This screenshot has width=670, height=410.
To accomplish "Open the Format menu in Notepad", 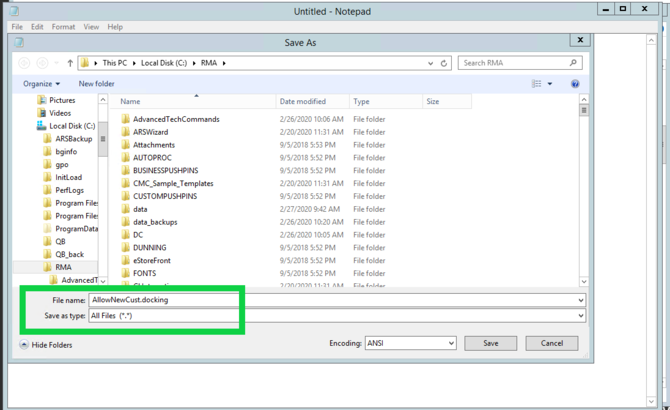I will (63, 26).
